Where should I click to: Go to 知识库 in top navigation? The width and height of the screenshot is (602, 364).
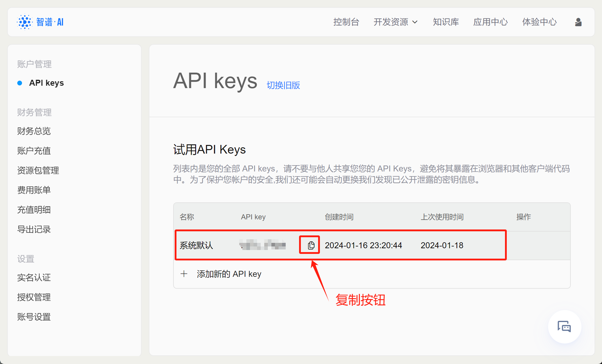[x=446, y=22]
